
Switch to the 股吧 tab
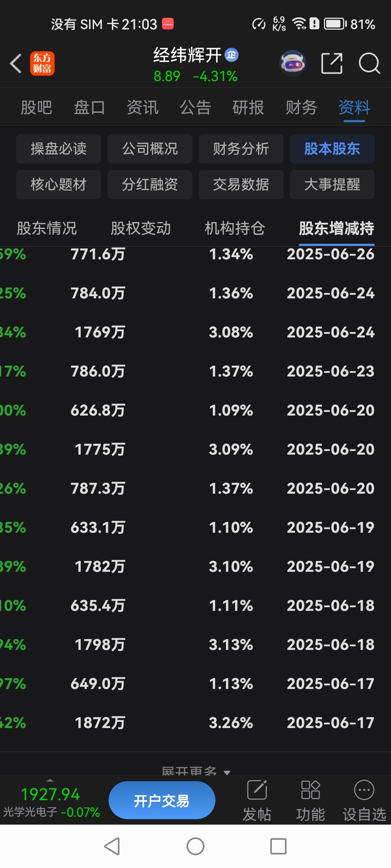click(36, 108)
